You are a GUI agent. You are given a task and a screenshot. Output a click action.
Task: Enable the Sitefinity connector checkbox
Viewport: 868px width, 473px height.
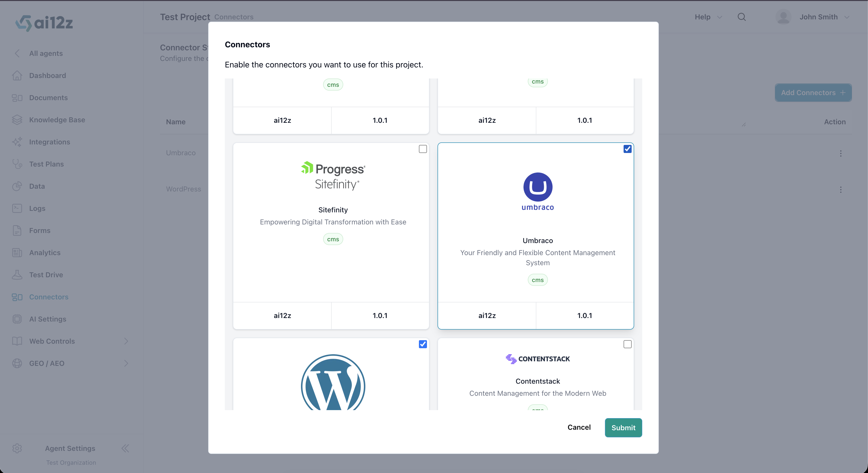pyautogui.click(x=422, y=149)
